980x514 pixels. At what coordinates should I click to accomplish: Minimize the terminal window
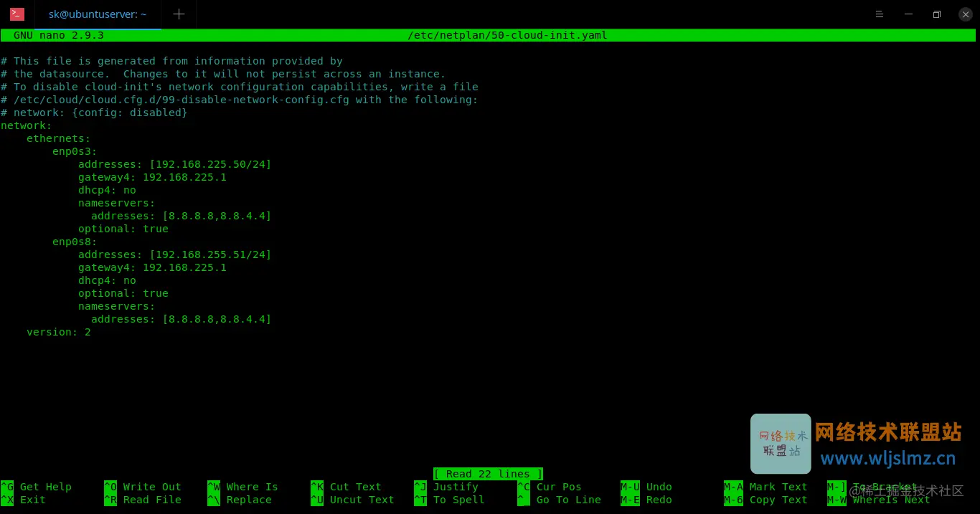click(x=908, y=14)
